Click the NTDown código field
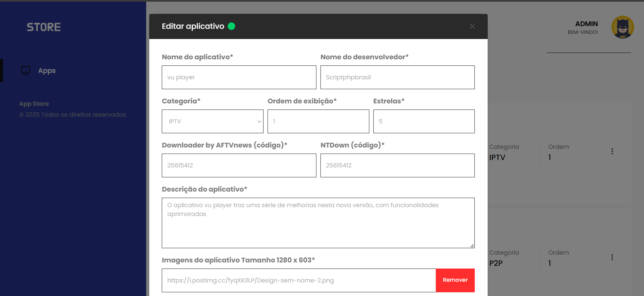The image size is (644, 296). click(397, 165)
